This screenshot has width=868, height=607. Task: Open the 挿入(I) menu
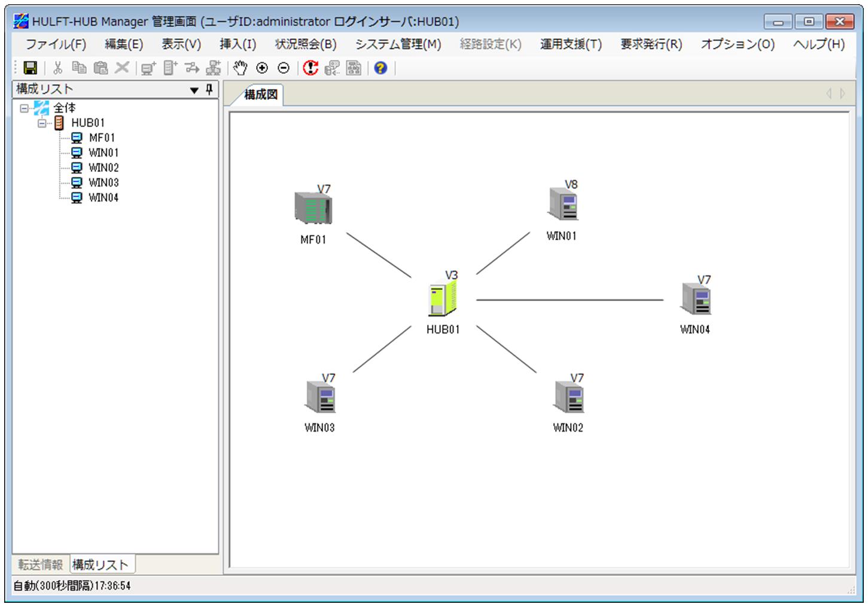238,44
